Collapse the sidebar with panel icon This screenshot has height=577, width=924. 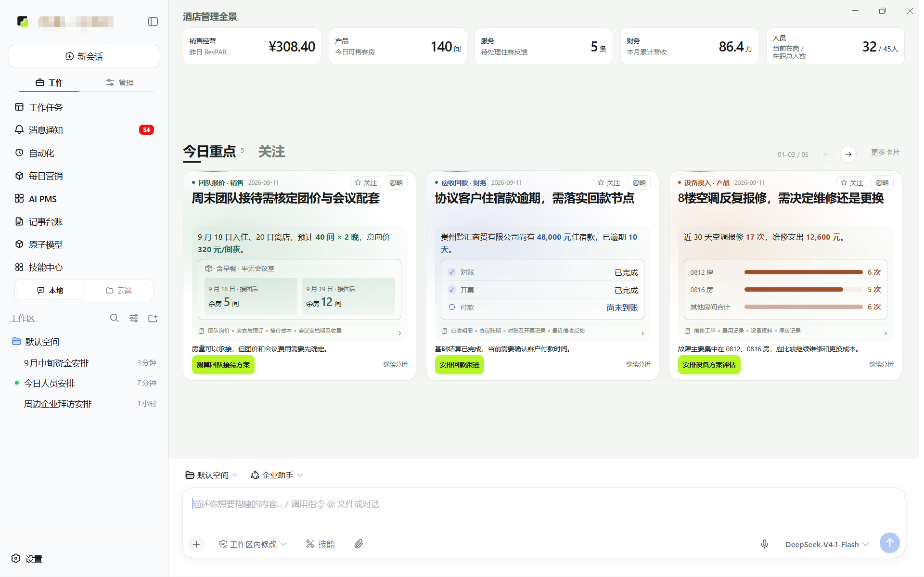(153, 22)
